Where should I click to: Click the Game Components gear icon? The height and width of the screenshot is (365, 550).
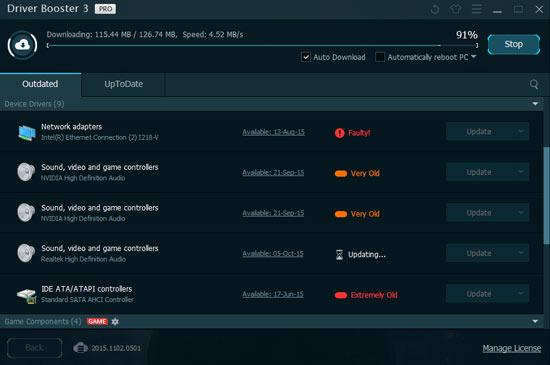(x=115, y=322)
